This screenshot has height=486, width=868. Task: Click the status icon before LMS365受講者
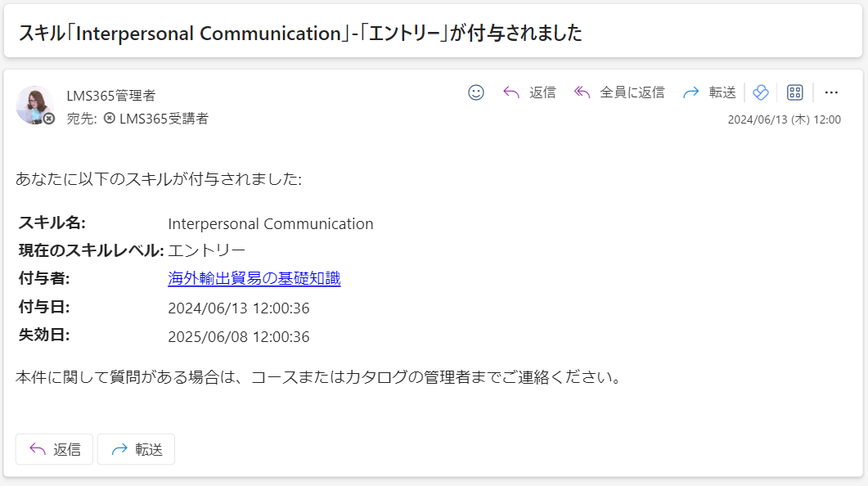click(x=110, y=118)
